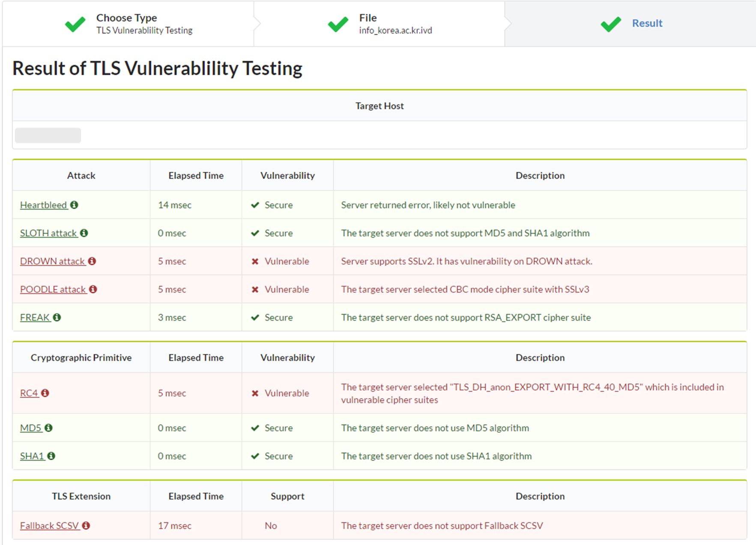The width and height of the screenshot is (756, 545).
Task: Open the DROWN attack link
Action: pos(52,261)
